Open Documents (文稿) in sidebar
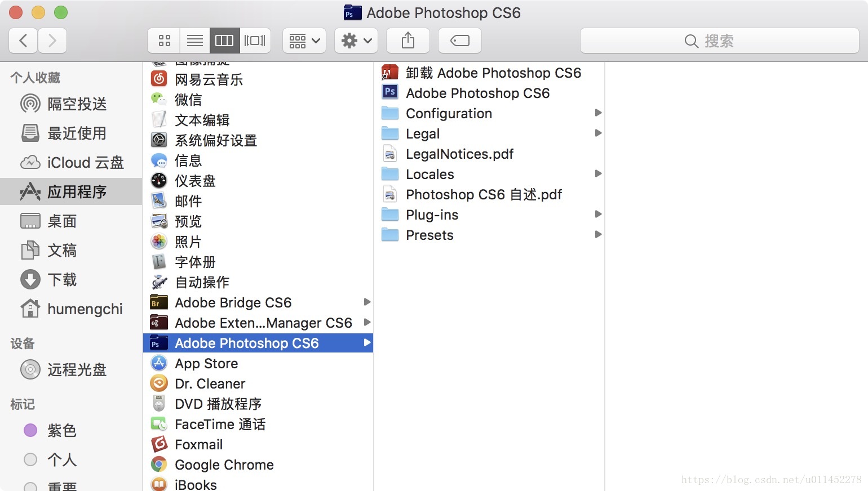The image size is (868, 491). [71, 250]
